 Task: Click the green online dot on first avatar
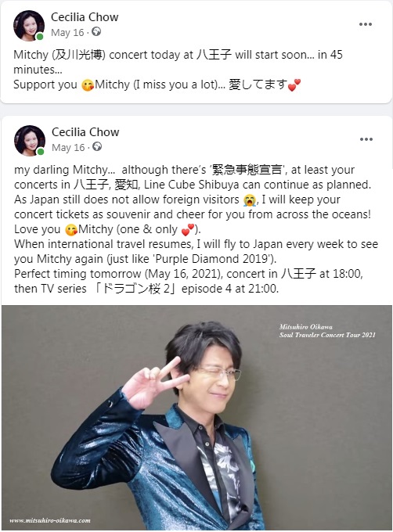(40, 37)
